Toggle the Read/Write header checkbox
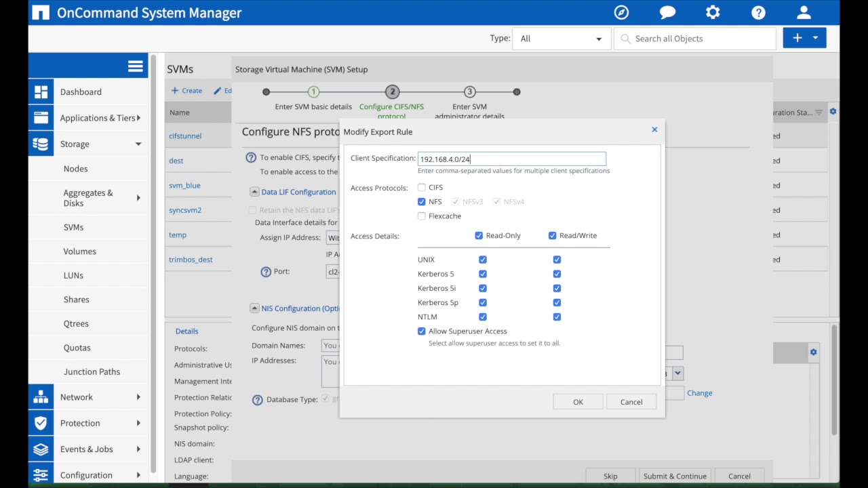The height and width of the screenshot is (488, 868). pos(553,236)
